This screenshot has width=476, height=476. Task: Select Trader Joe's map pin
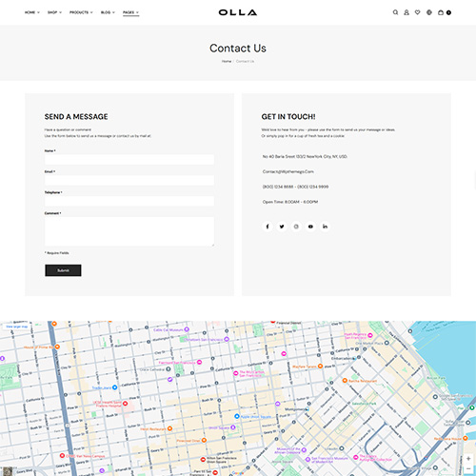pos(114,387)
